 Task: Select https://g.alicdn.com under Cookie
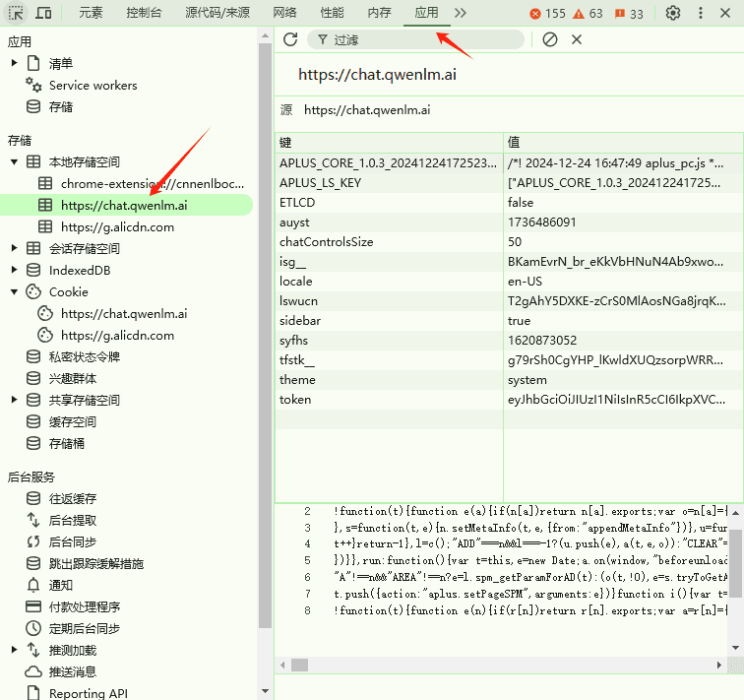pyautogui.click(x=118, y=336)
